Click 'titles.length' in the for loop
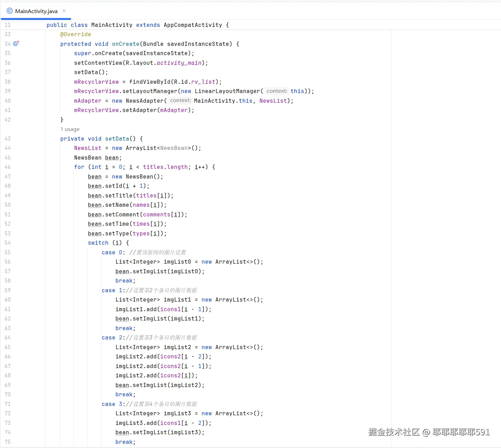Screen dimensions: 501x448 pyautogui.click(x=165, y=167)
